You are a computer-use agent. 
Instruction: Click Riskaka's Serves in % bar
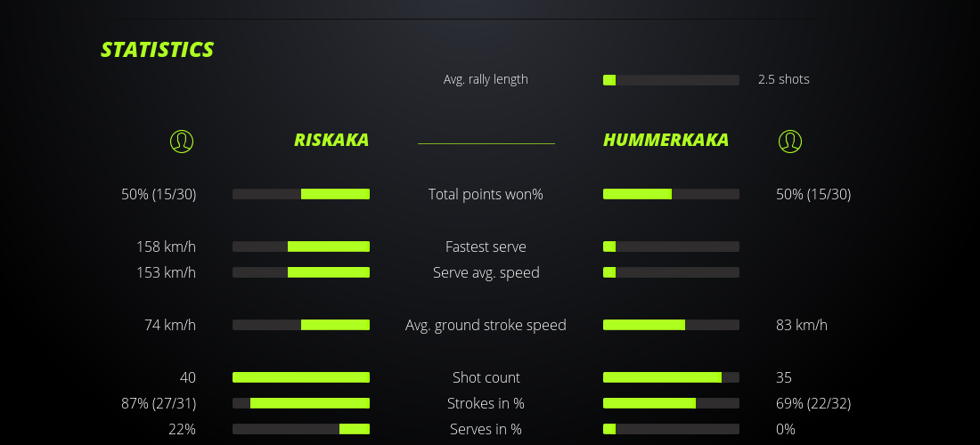point(301,429)
